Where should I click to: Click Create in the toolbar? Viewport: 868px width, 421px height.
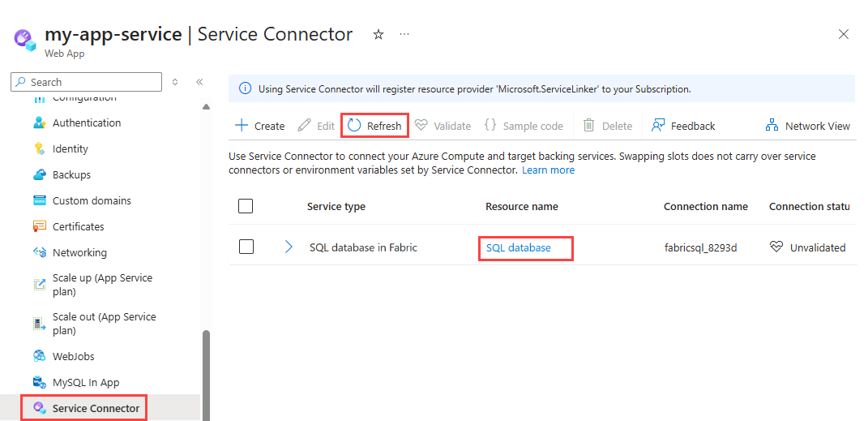259,126
